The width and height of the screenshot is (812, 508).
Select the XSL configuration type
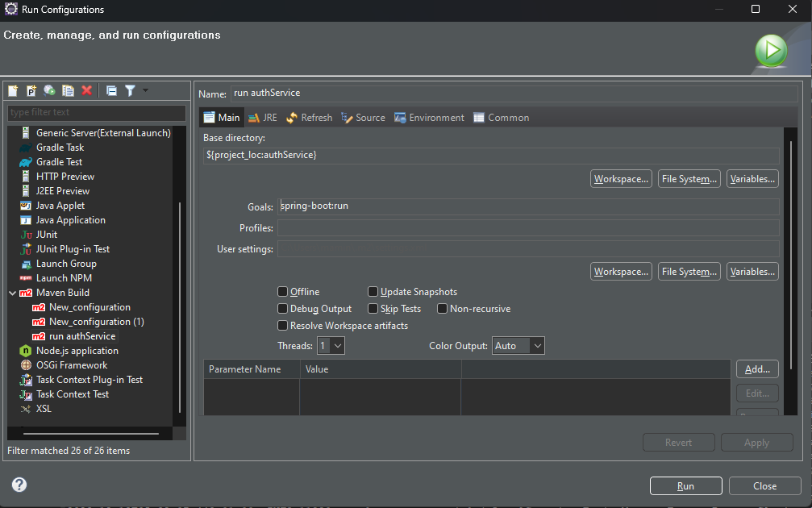pyautogui.click(x=44, y=409)
